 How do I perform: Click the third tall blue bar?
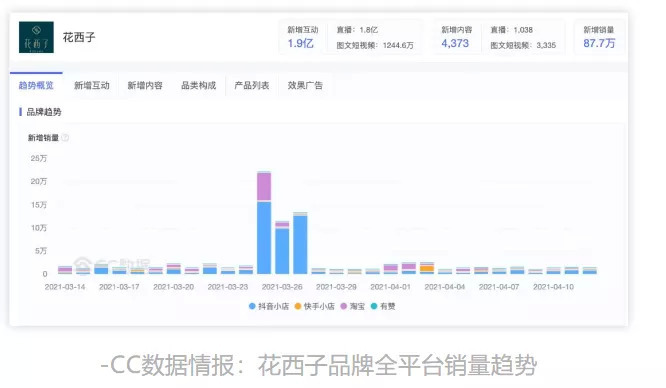[300, 245]
